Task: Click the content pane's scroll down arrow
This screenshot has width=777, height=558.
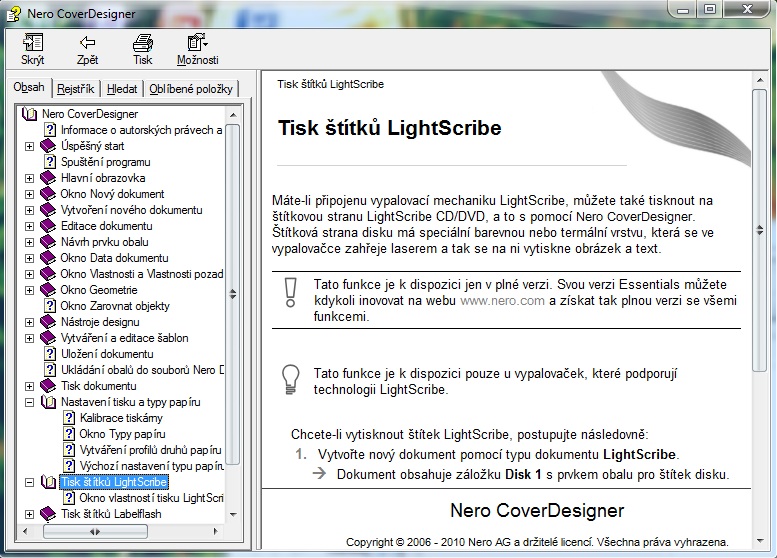Action: coord(759,541)
